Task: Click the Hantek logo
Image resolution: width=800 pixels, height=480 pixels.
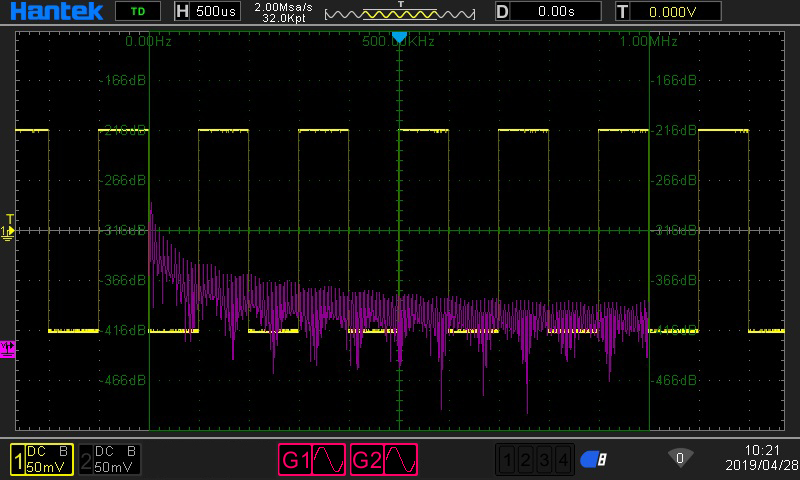Action: [x=57, y=11]
